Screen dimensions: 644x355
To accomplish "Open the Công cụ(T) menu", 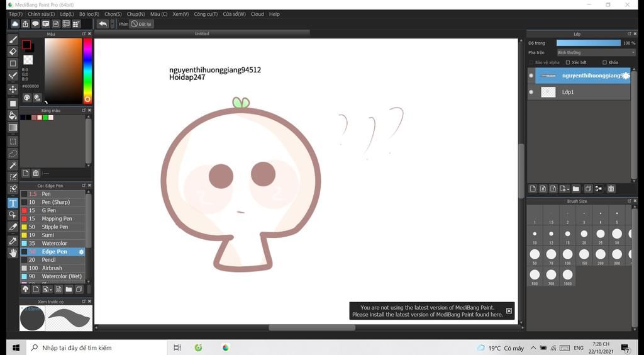I will coord(206,14).
